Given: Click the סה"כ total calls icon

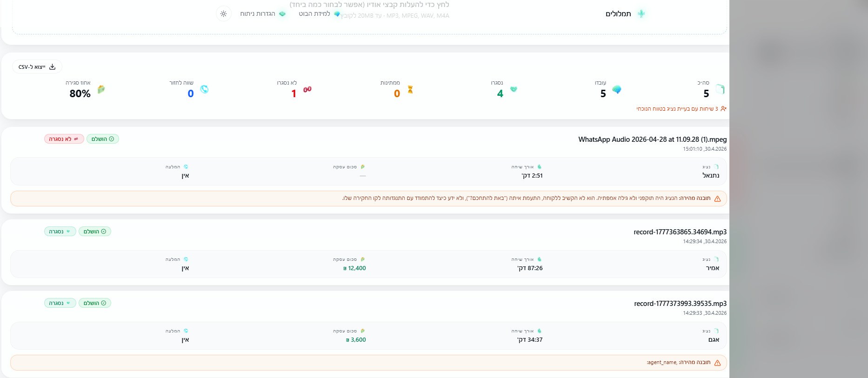Looking at the screenshot, I should 720,89.
